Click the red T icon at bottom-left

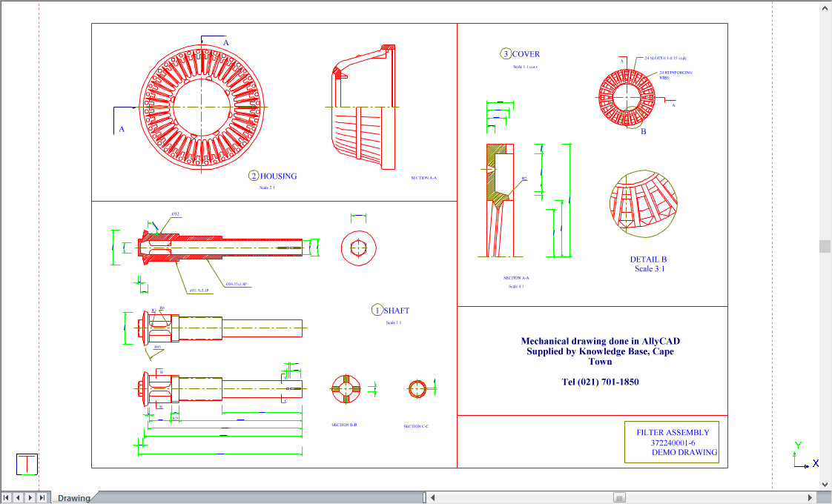(27, 464)
